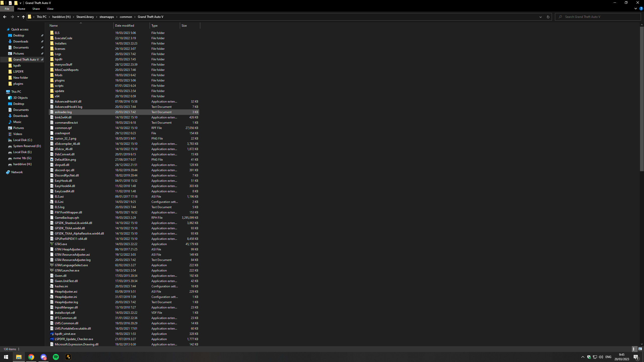Screen dimensions: 644x362
Task: Click steamapps in the breadcrumb path
Action: (107, 17)
